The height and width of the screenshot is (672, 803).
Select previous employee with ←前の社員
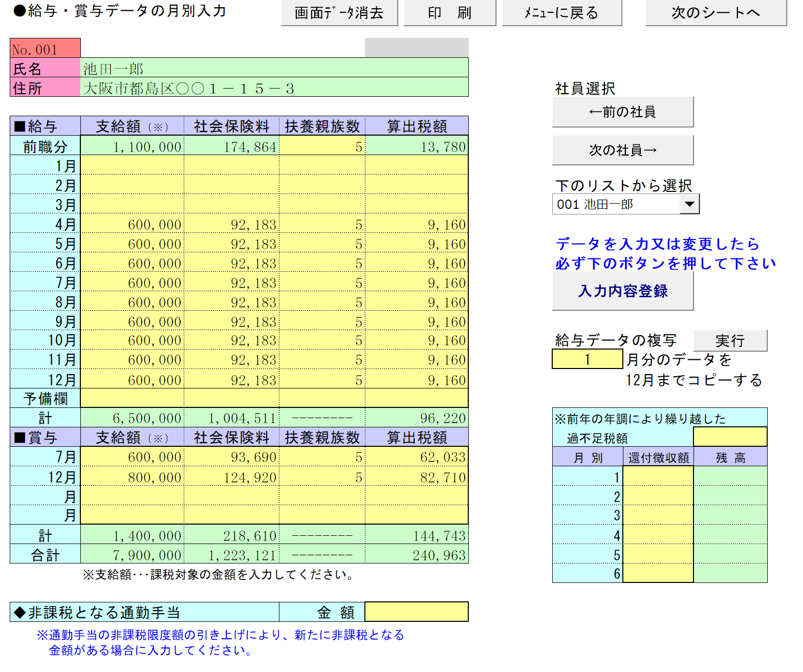[x=622, y=112]
